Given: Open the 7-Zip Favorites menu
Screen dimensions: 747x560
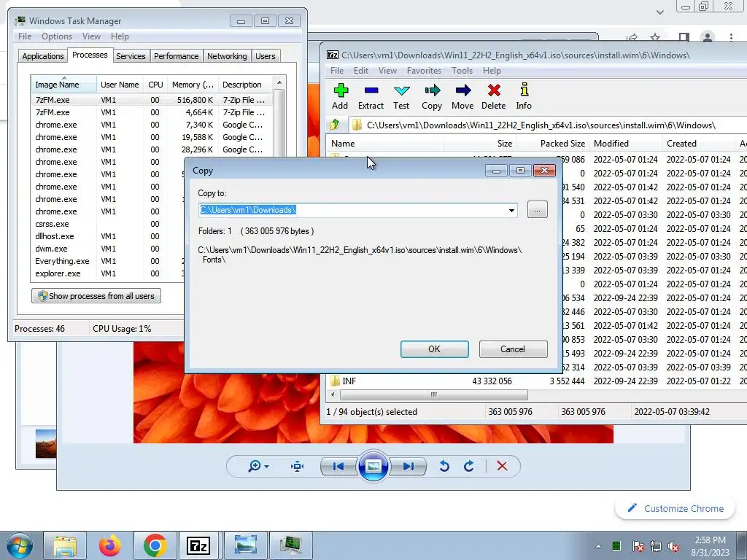Looking at the screenshot, I should tap(424, 71).
